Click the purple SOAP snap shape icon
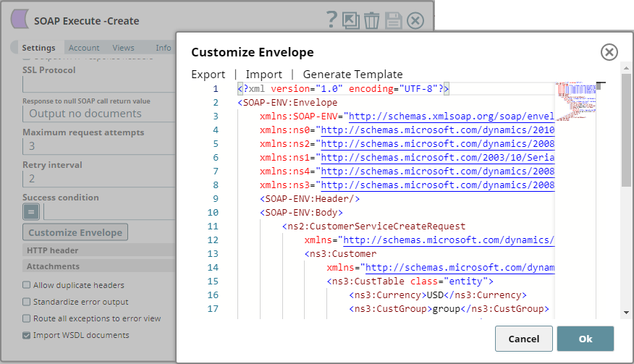This screenshot has width=634, height=364. [x=20, y=20]
